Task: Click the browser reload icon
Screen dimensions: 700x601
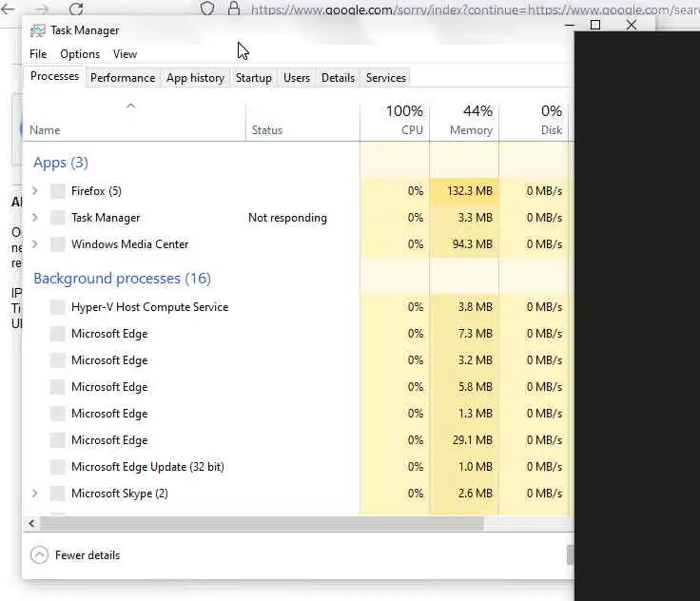Action: (76, 9)
